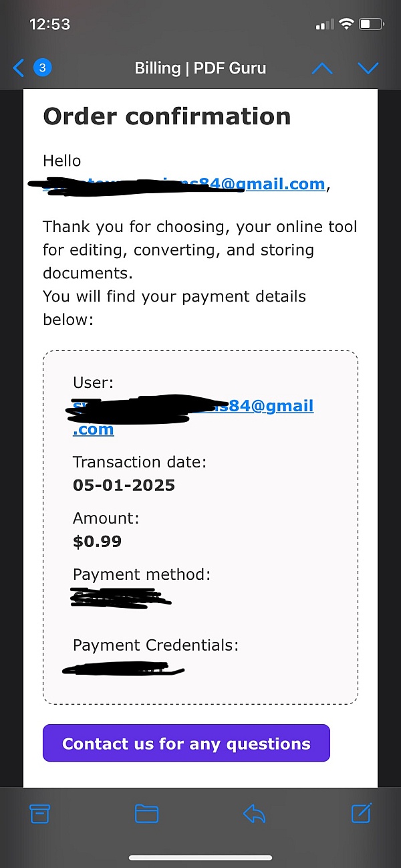
Task: Open the User email link in payment details
Action: [x=193, y=417]
